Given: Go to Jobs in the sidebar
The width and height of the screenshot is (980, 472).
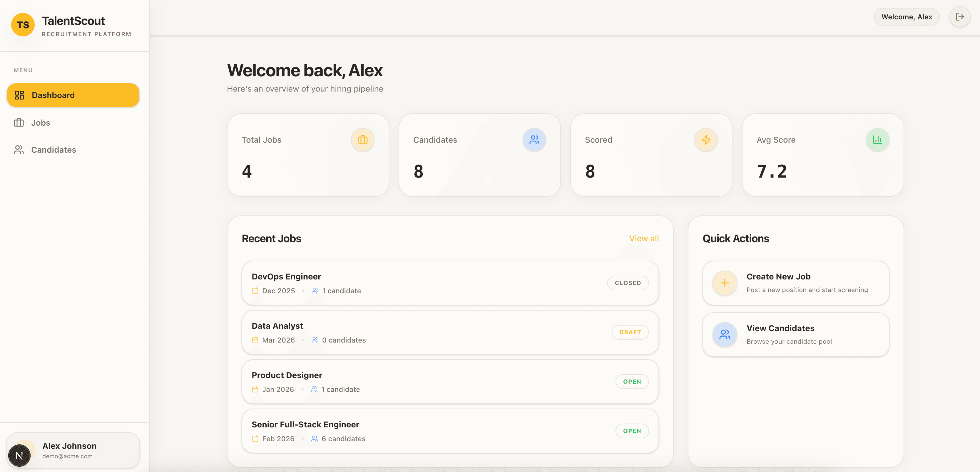Looking at the screenshot, I should click(40, 123).
